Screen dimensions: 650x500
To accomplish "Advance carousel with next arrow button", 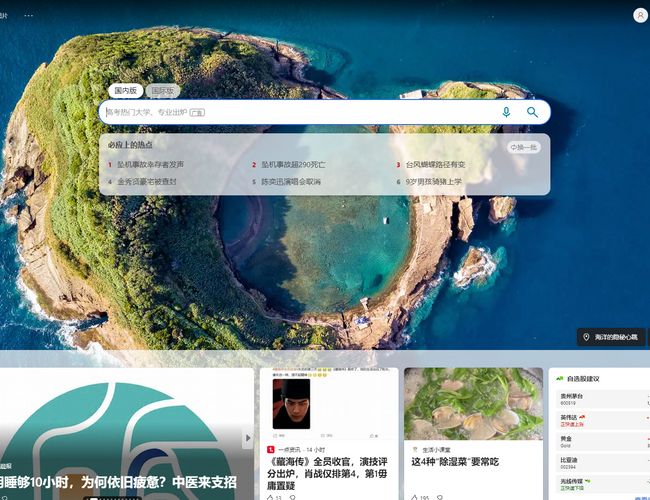I will tap(247, 438).
